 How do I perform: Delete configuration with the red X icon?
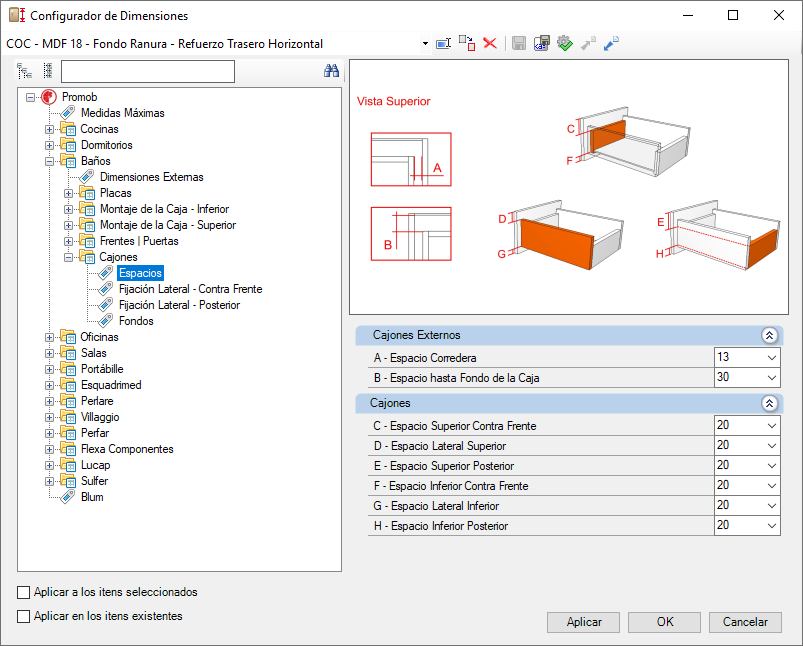click(x=490, y=43)
